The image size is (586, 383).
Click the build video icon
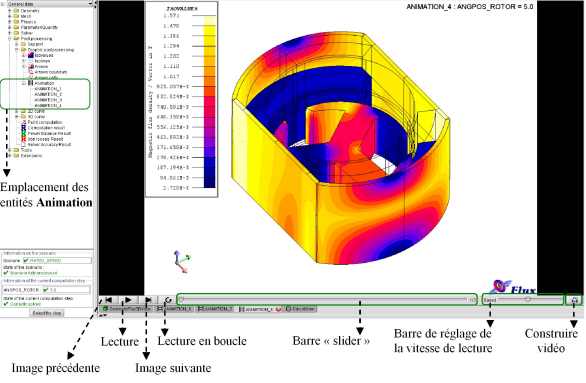pyautogui.click(x=575, y=300)
